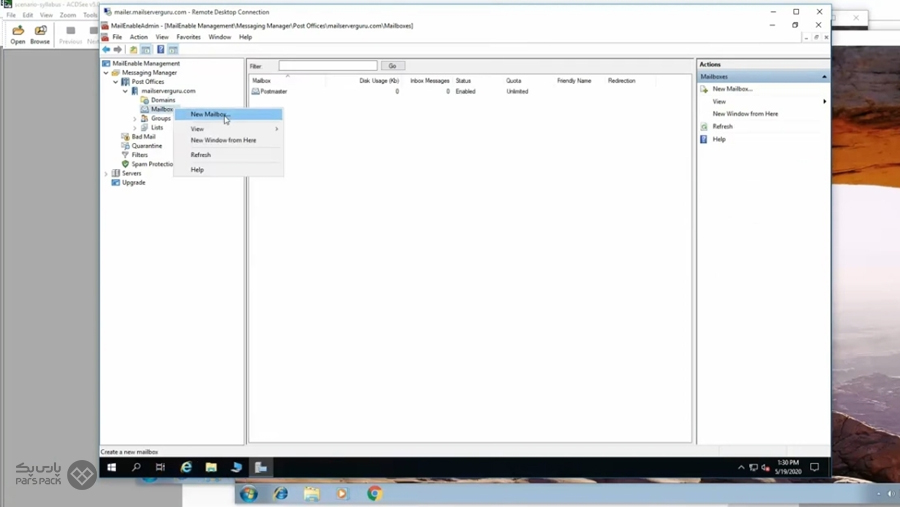Click Open button in ACDSee window
900x507 pixels.
(18, 34)
